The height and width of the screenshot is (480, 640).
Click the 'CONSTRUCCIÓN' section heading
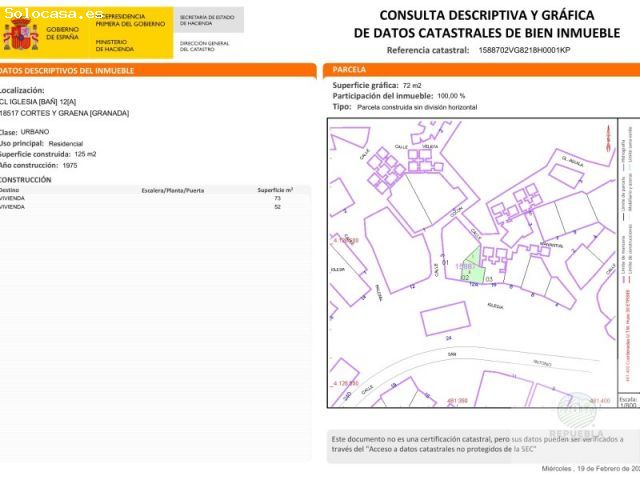tap(25, 180)
